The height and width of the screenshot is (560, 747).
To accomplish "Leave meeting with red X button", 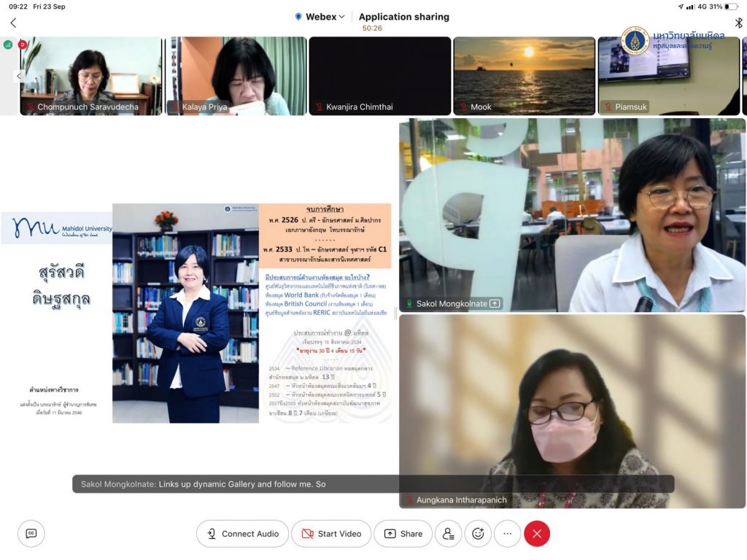I will pos(537,534).
